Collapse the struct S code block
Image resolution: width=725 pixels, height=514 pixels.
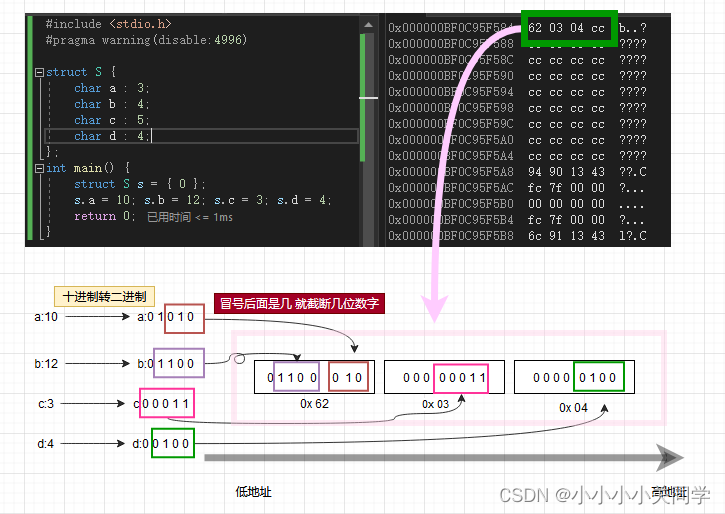pos(39,73)
